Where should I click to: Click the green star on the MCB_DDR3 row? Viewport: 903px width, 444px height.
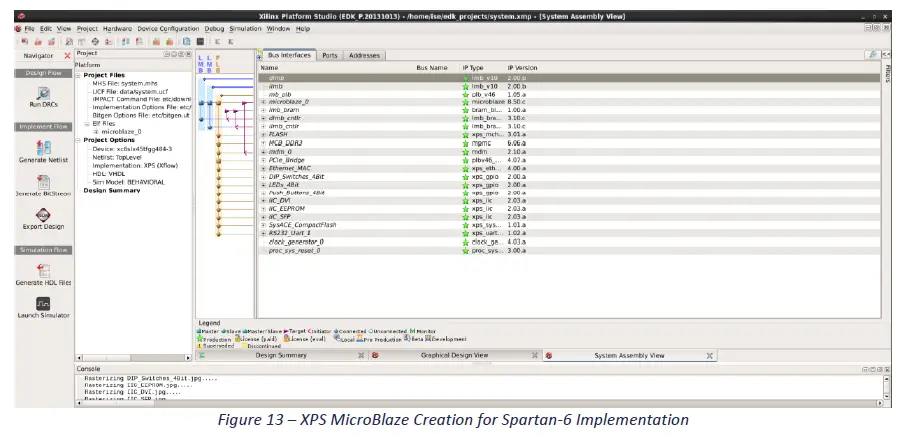pos(465,143)
